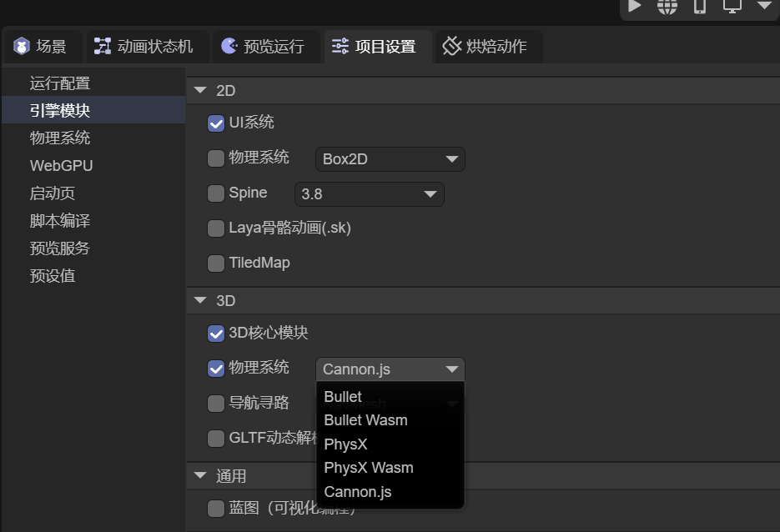Click the 烘焙动作 tab icon
Viewport: 780px width, 532px height.
[451, 47]
